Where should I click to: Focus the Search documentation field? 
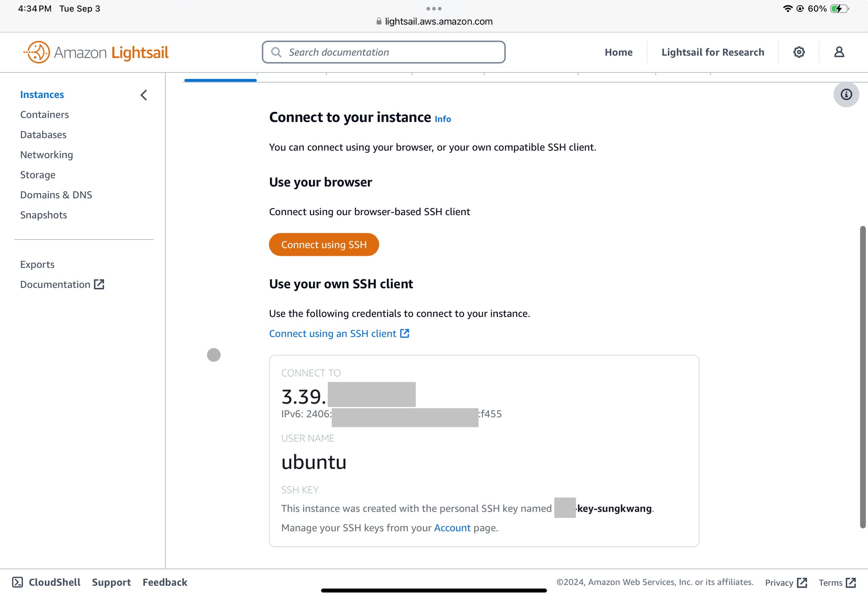[384, 52]
